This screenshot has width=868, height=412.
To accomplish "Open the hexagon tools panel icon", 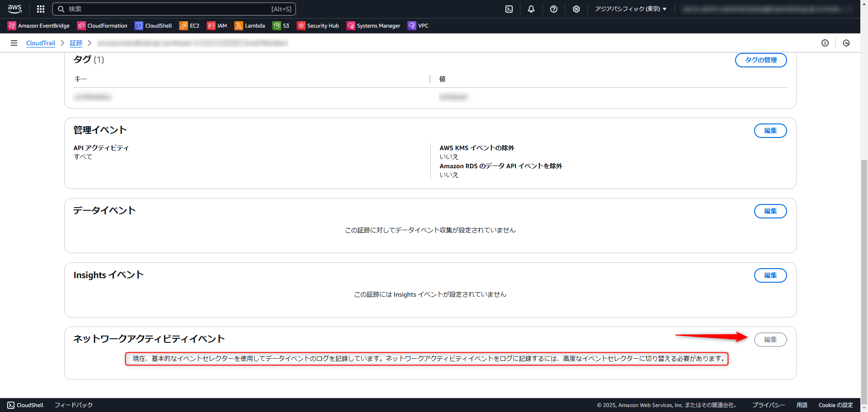I will (x=846, y=43).
